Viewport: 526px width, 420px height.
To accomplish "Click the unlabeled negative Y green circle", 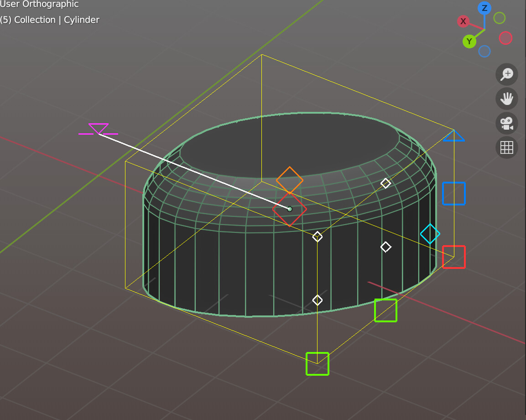I will point(499,18).
